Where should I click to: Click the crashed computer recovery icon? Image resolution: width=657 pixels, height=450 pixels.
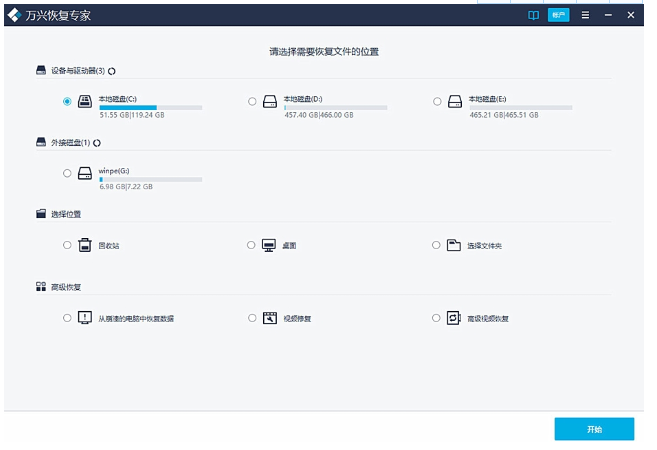tap(85, 318)
